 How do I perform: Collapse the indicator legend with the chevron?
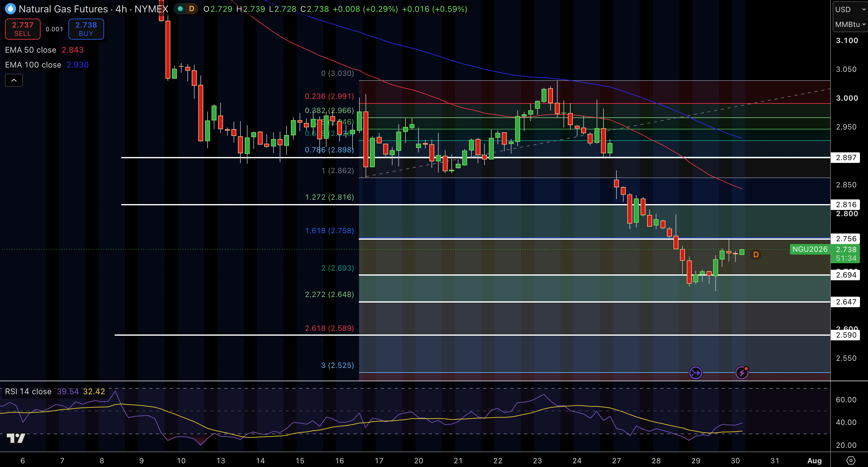pos(14,80)
